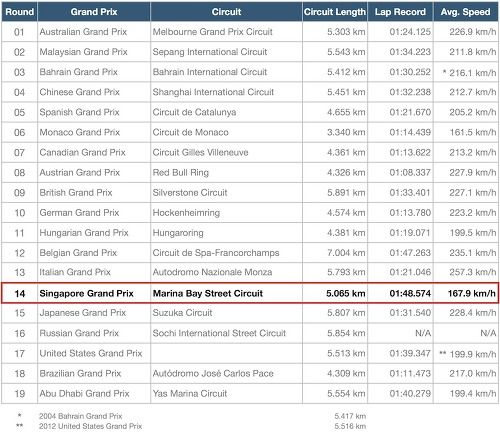Click the 167.9 km/h speed value

point(471,293)
